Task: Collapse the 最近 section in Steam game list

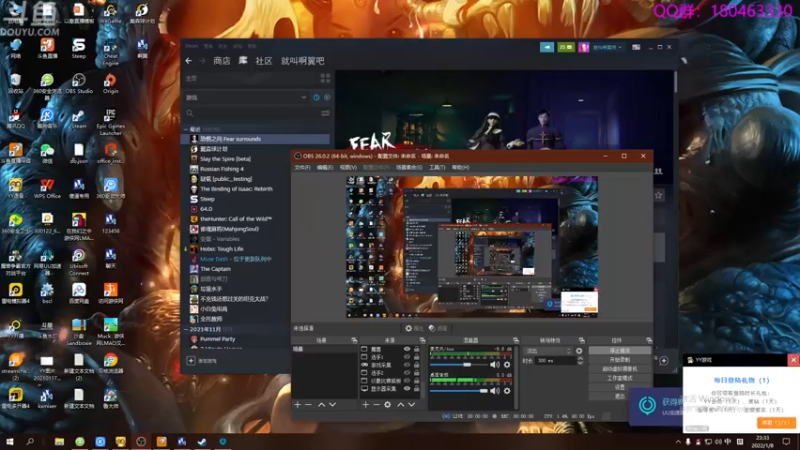Action: click(x=186, y=129)
